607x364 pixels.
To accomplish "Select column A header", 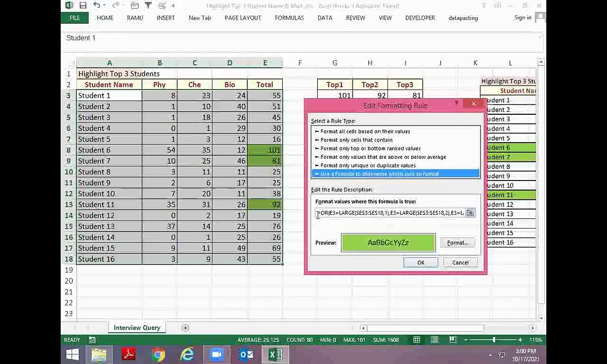I will point(109,63).
